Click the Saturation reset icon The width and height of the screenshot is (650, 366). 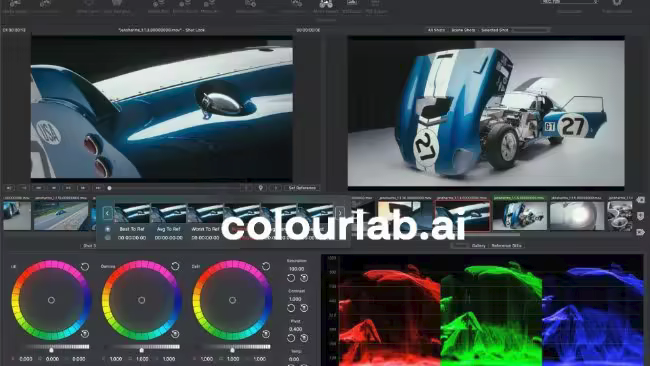291,278
